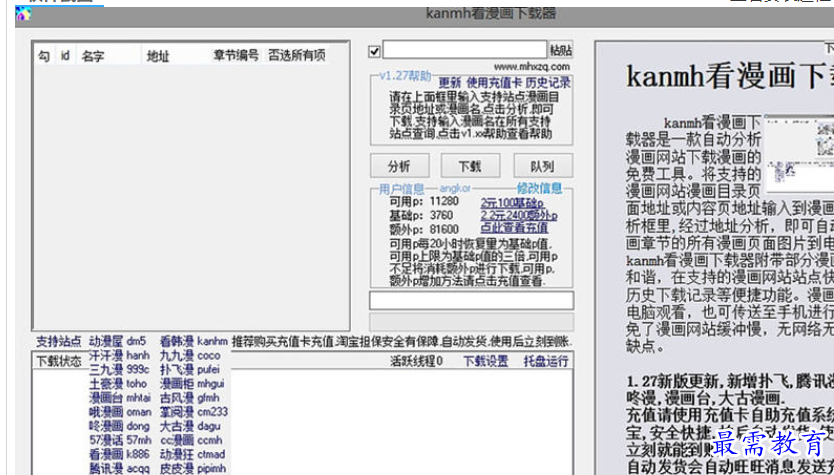Viewport: 834px width, 475px height.
Task: Click the www.mhxzq.com website text
Action: click(x=532, y=67)
